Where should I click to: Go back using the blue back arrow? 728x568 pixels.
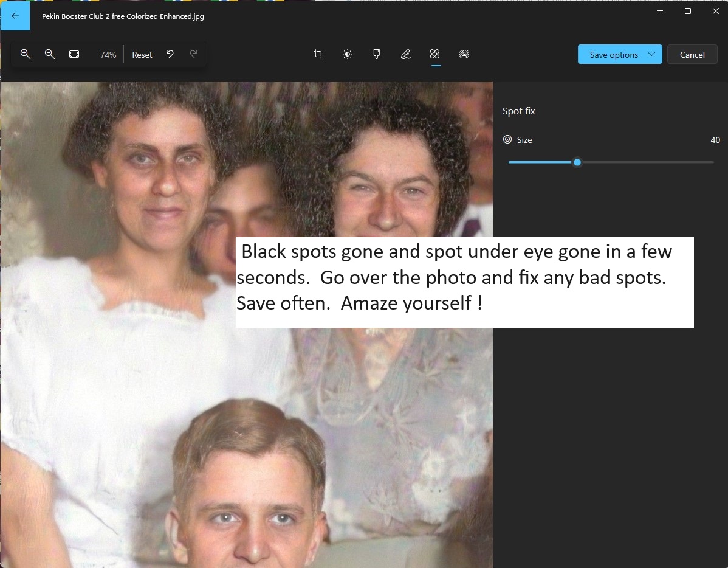[15, 16]
